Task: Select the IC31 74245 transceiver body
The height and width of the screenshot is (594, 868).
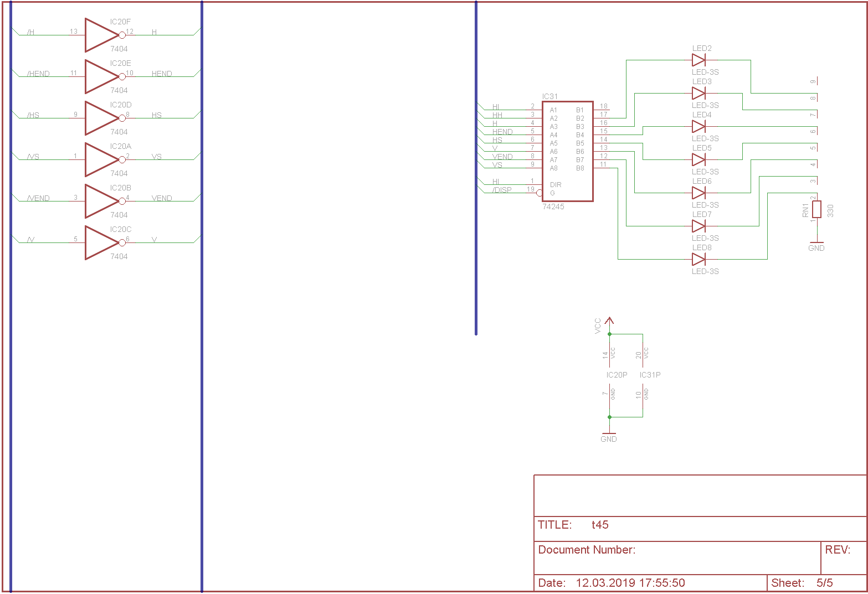Action: click(567, 151)
